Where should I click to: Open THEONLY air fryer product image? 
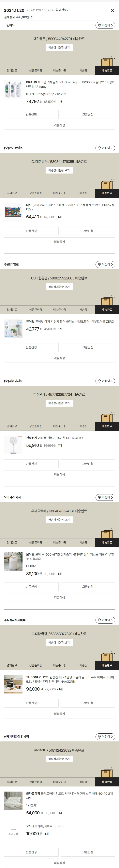pos(13,684)
